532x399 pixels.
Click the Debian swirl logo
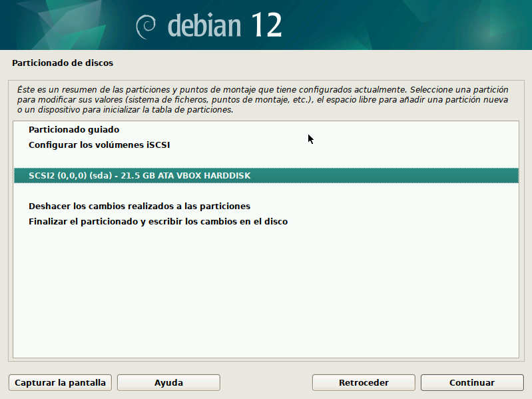[x=146, y=26]
